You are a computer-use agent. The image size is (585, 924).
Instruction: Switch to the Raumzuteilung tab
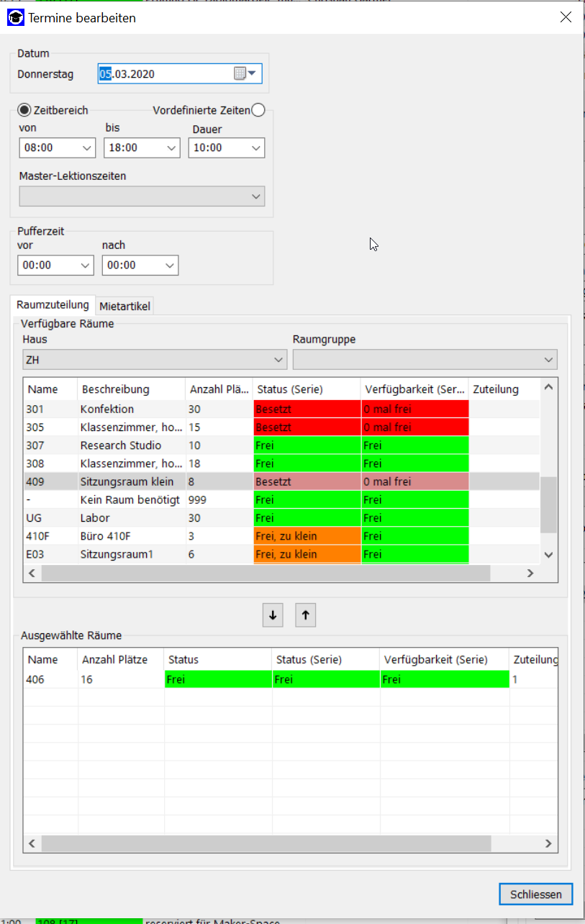pyautogui.click(x=53, y=305)
